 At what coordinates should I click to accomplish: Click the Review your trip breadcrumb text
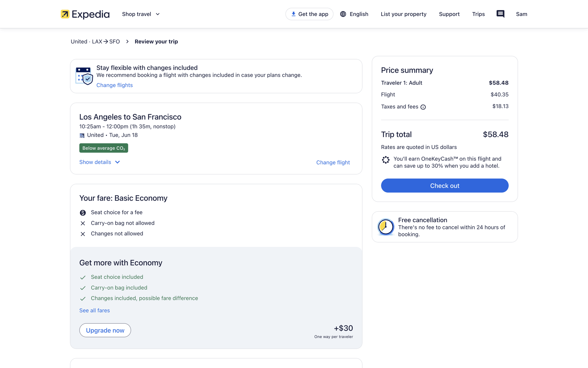[156, 41]
